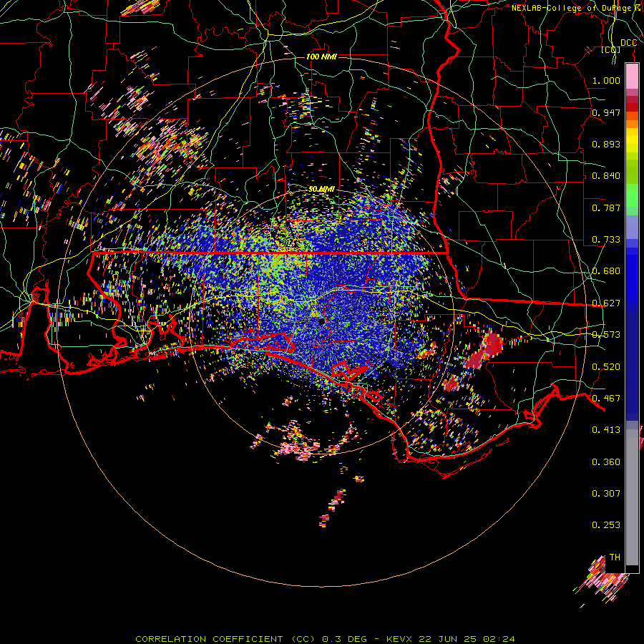Select the 0.947 color scale value

tap(606, 112)
